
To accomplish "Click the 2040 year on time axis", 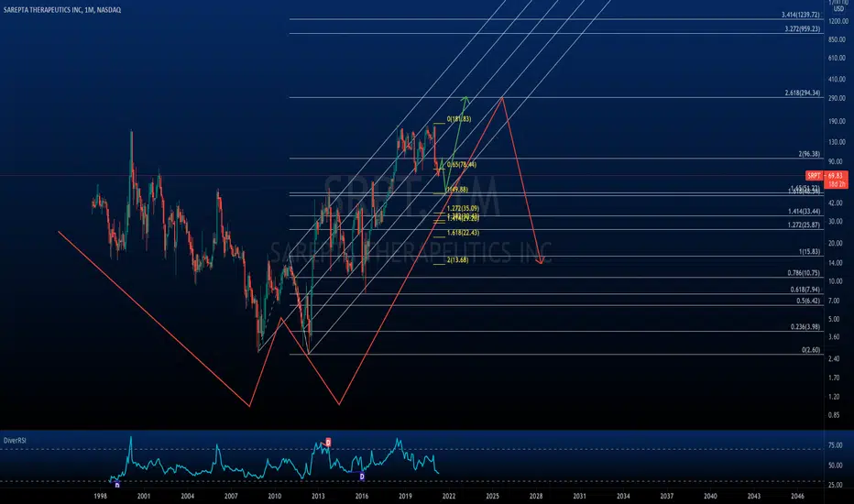I will coord(710,497).
